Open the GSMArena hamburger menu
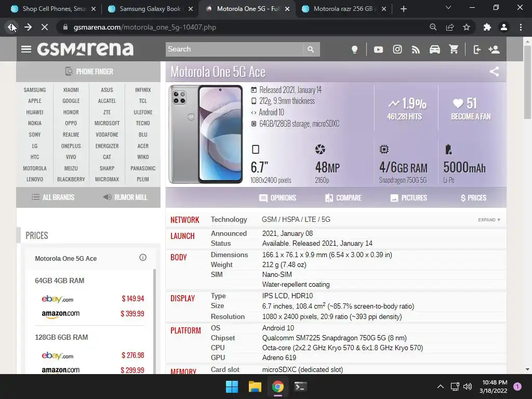 click(26, 49)
